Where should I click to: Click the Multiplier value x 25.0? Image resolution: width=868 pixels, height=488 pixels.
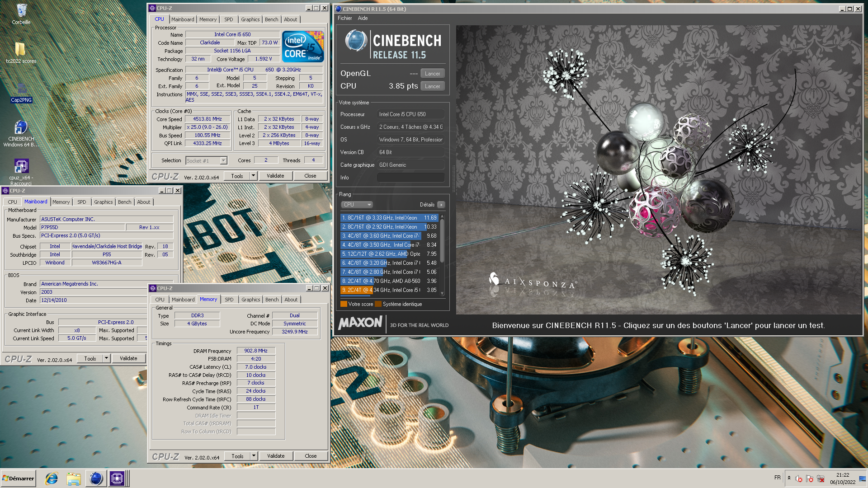pos(208,127)
